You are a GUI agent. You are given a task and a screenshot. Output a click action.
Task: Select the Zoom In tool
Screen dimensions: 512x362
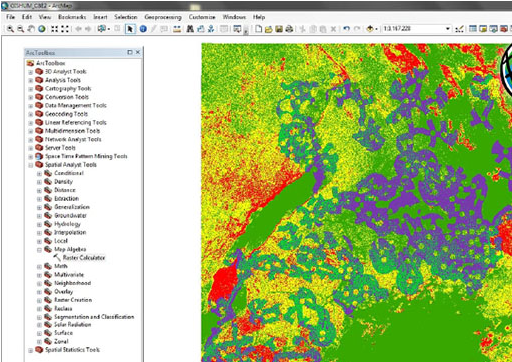10,29
